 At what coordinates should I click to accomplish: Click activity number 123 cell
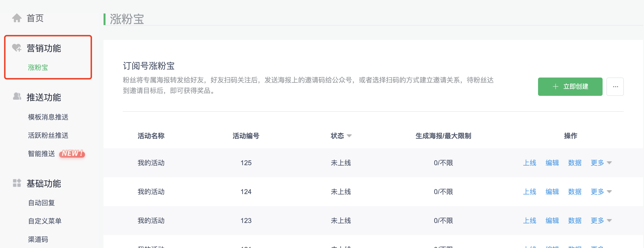246,221
